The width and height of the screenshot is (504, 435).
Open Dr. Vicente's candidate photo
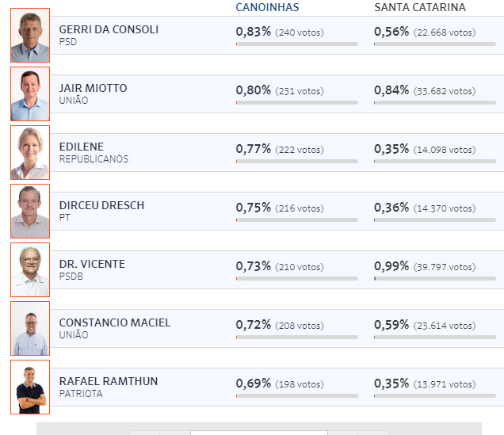pos(30,270)
